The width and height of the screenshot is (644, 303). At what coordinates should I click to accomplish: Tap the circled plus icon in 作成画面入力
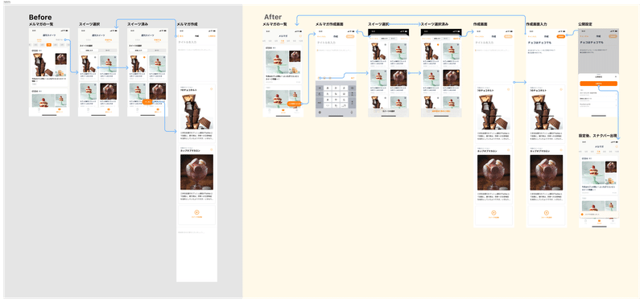pyautogui.click(x=547, y=213)
